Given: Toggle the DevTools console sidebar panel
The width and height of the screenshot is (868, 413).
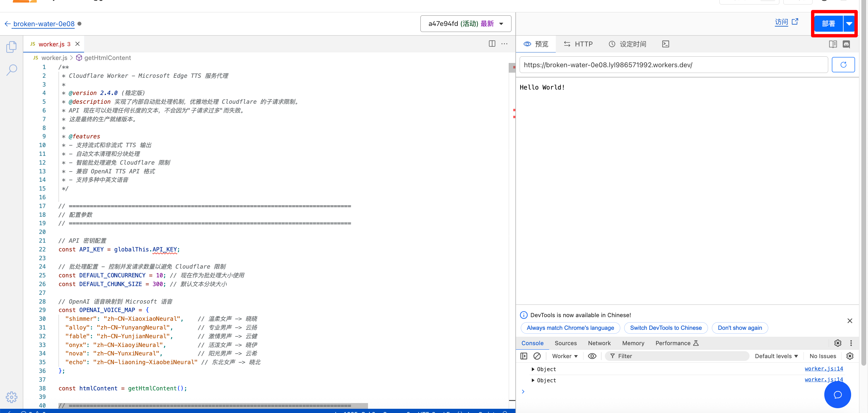Looking at the screenshot, I should point(524,356).
